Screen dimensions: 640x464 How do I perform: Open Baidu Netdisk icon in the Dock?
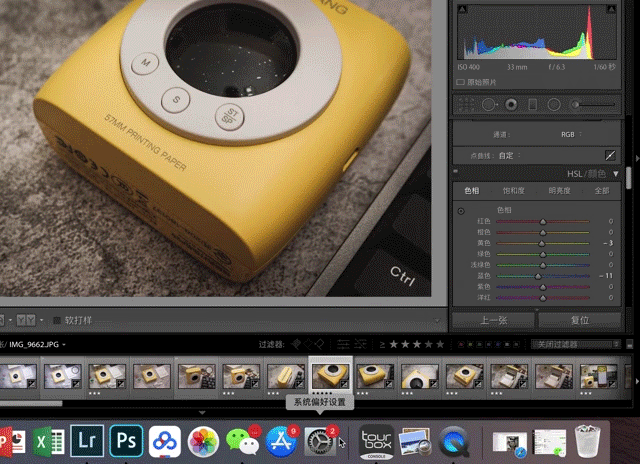click(164, 442)
